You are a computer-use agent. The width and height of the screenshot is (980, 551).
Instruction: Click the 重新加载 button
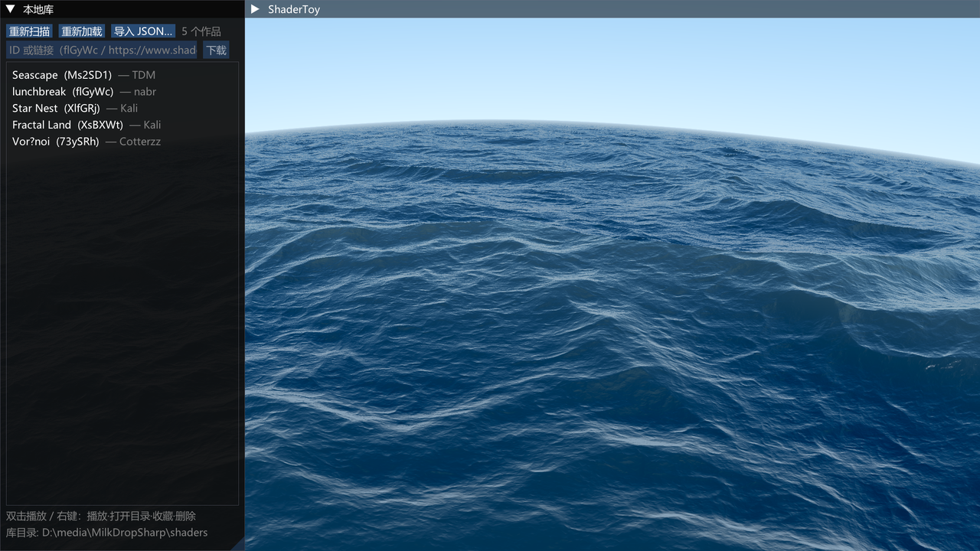[x=82, y=31]
